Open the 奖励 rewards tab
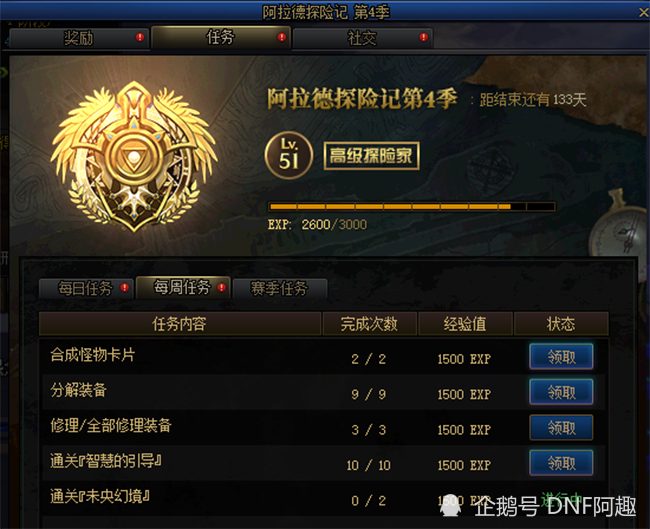This screenshot has width=650, height=529. pos(79,38)
